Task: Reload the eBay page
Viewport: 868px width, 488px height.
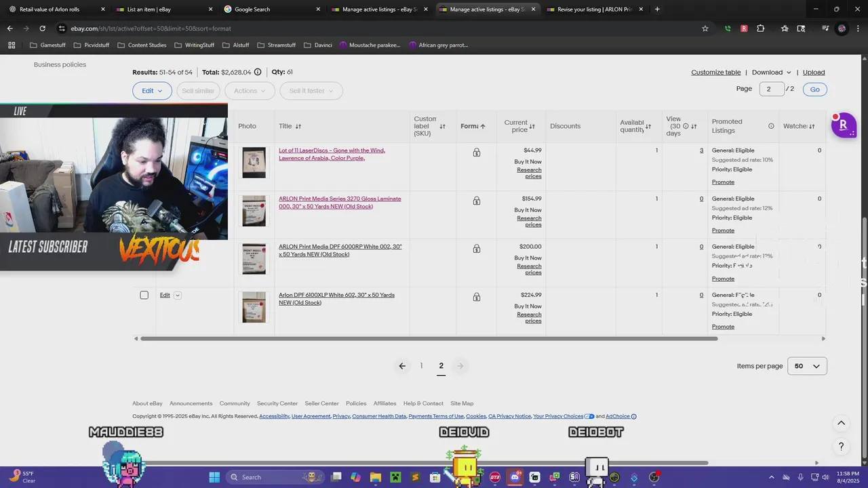Action: coord(42,28)
